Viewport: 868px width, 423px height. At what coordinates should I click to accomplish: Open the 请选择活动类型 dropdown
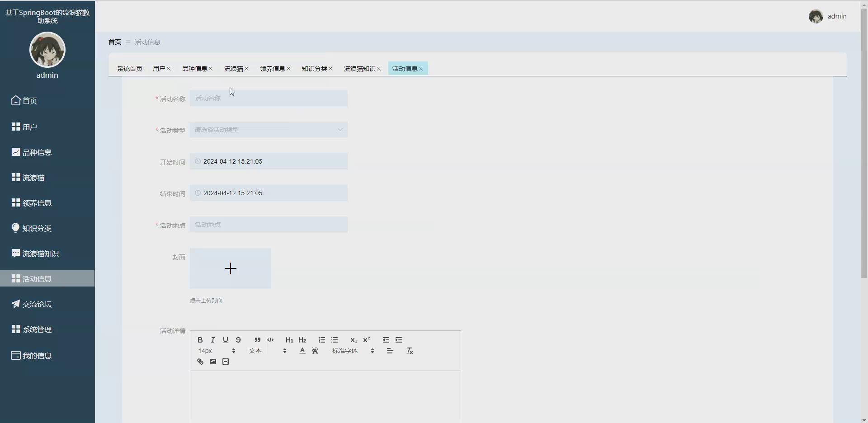tap(269, 130)
